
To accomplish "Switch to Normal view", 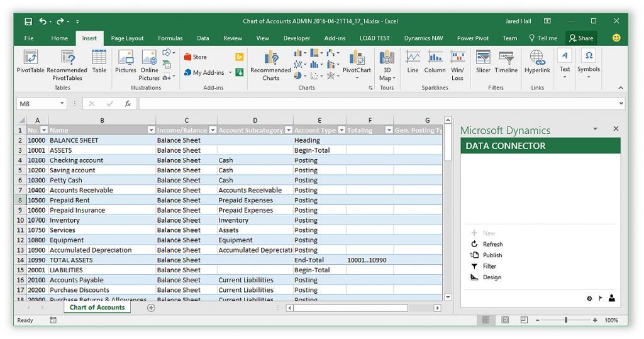I will [486, 320].
